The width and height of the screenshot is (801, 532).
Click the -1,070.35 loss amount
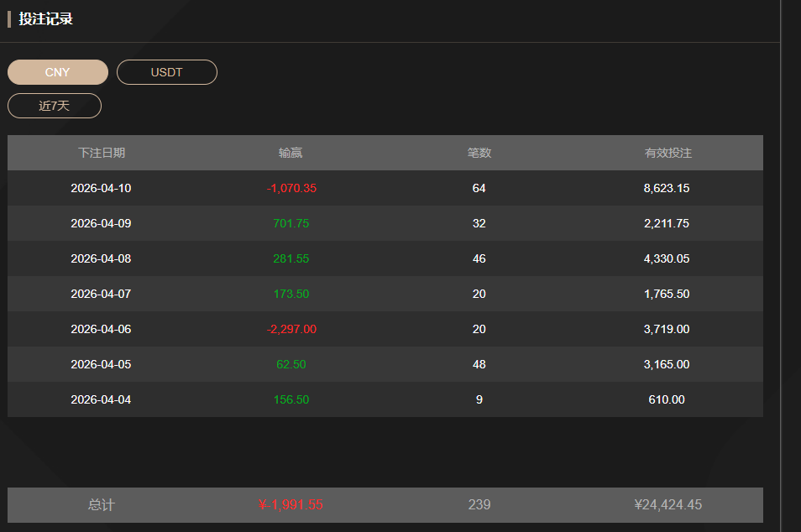coord(291,188)
